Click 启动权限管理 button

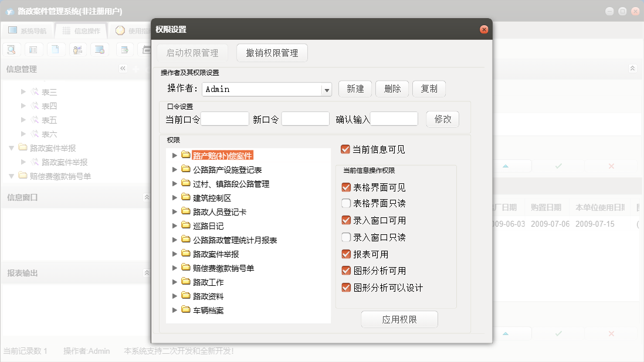192,53
